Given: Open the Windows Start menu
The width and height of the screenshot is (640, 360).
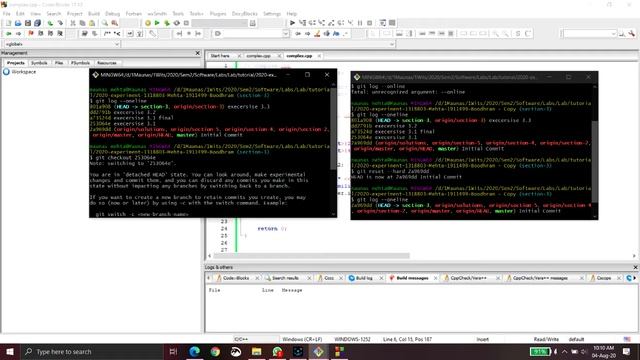Looking at the screenshot, I should point(10,351).
